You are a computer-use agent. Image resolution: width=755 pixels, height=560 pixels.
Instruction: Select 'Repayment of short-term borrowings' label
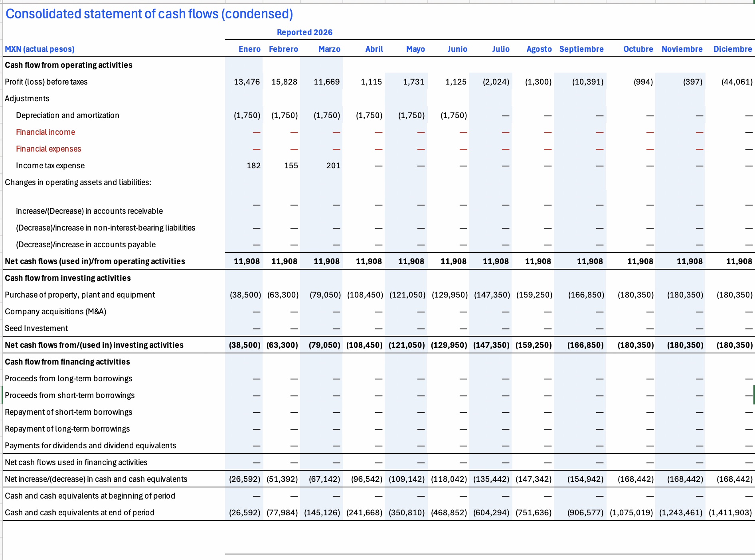(69, 412)
